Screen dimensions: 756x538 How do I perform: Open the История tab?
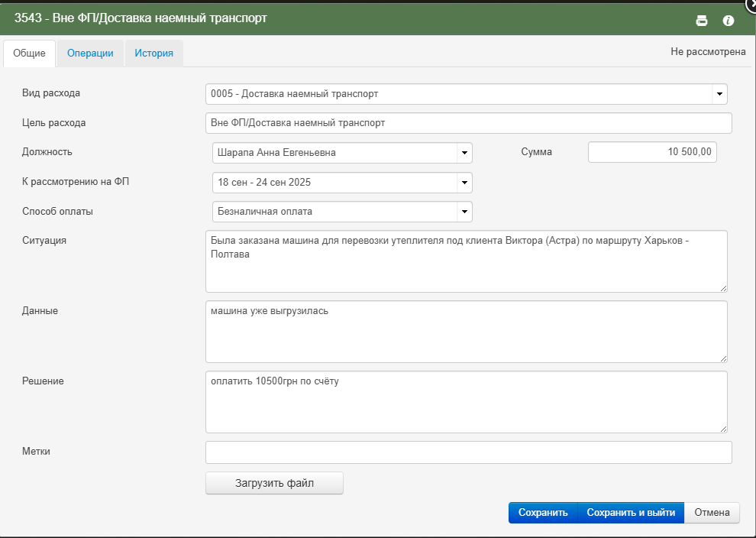[153, 53]
